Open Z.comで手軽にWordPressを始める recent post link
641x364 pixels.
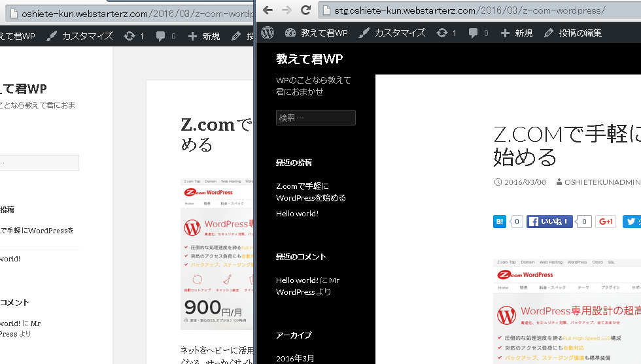point(311,192)
